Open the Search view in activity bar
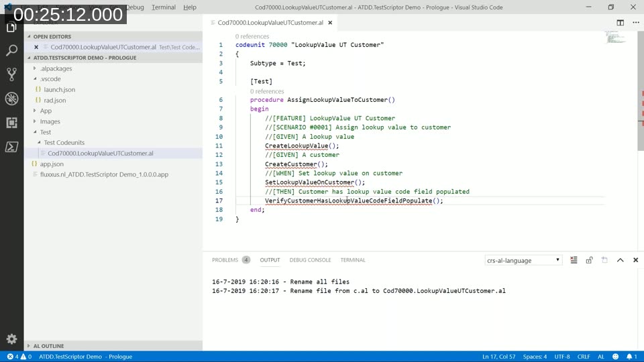This screenshot has height=362, width=644. coord(11,50)
